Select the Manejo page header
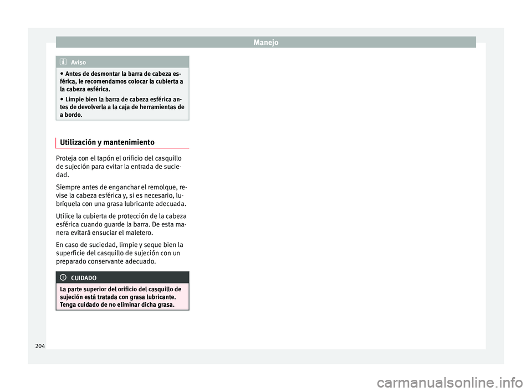The width and height of the screenshot is (532, 392). 265,42
